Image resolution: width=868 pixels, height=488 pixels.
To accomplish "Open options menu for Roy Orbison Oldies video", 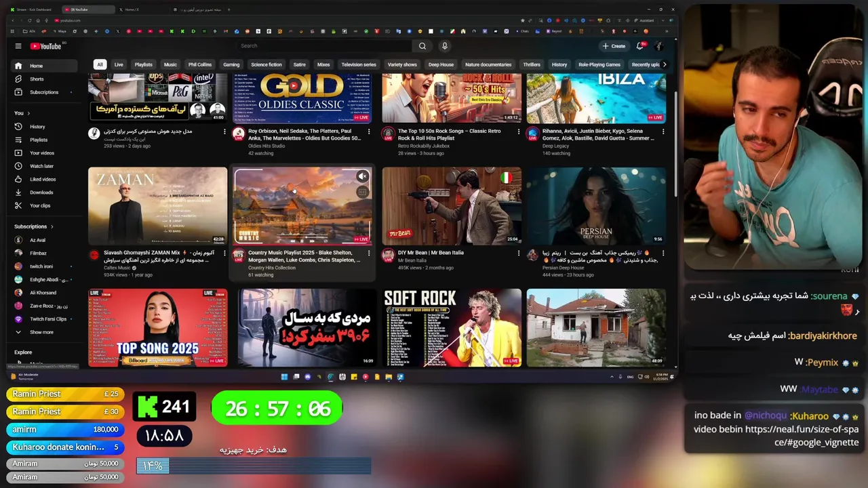I will 369,131.
